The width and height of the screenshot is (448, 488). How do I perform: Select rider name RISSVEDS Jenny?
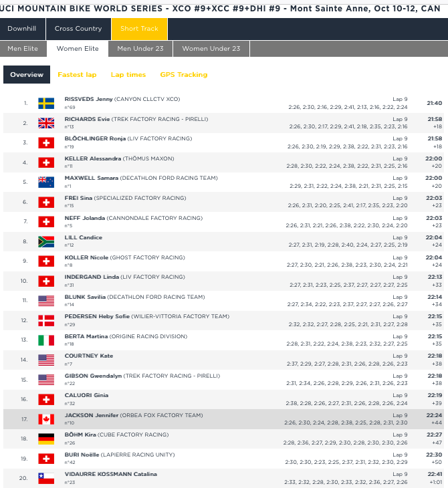pos(88,100)
